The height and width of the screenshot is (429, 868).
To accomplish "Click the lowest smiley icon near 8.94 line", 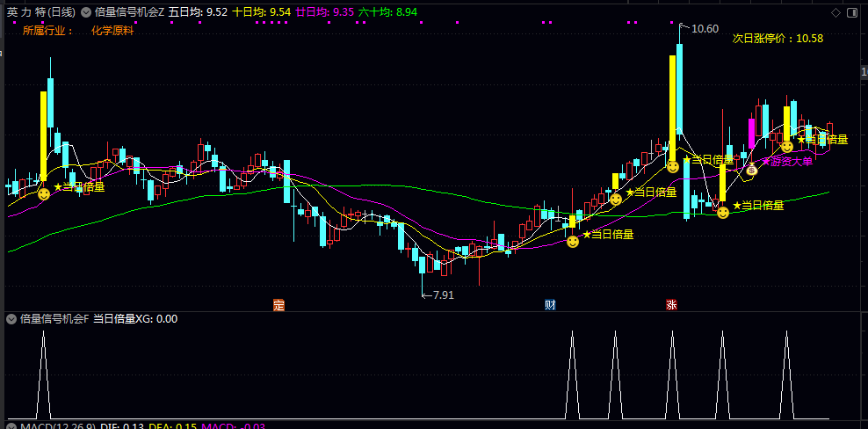I will coord(573,242).
